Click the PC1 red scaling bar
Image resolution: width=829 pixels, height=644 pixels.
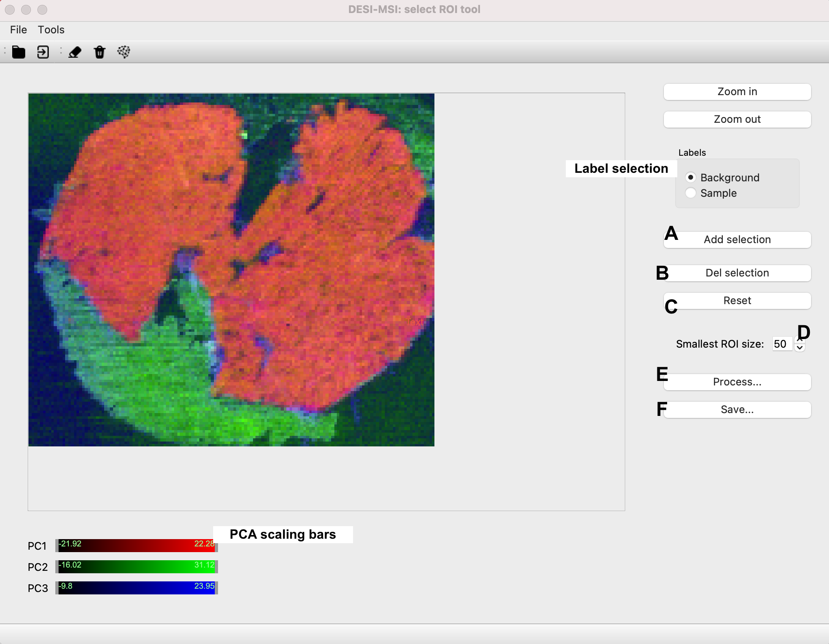tap(136, 546)
